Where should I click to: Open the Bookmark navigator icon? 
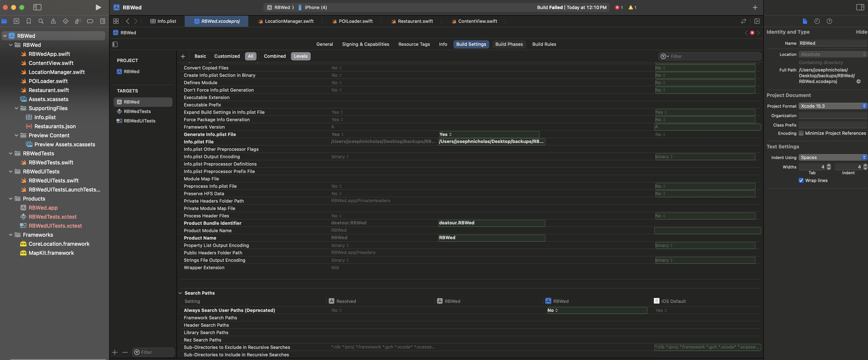29,21
